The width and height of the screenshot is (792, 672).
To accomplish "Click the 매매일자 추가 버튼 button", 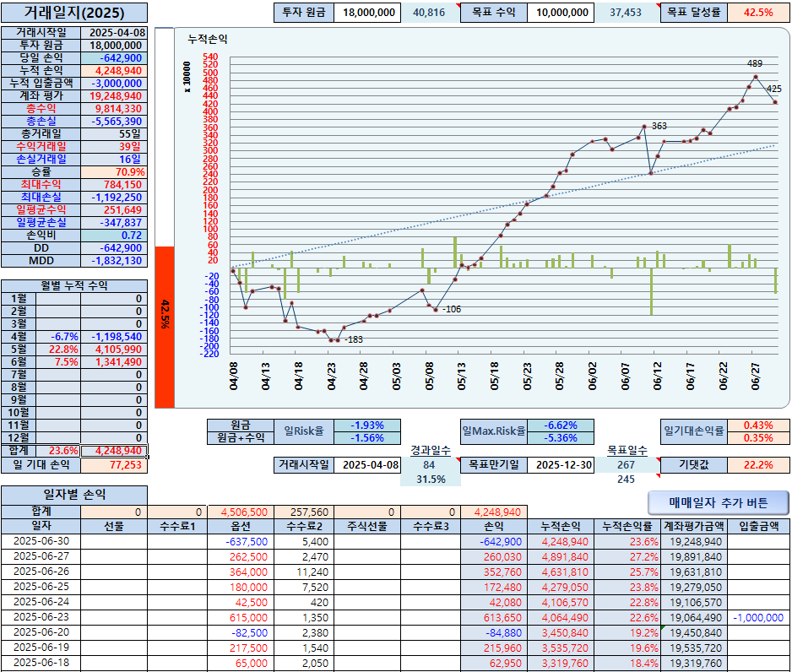I will [718, 503].
